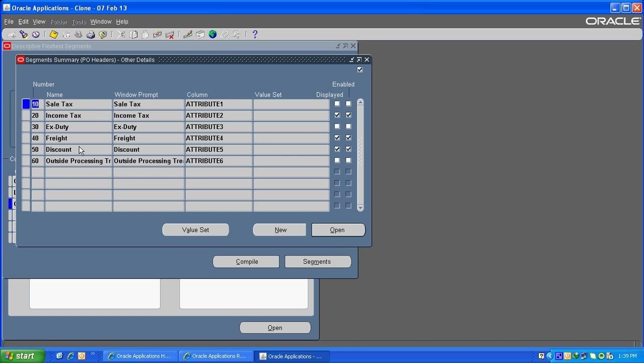Click the Column field ATTRIBUTE4

[219, 138]
